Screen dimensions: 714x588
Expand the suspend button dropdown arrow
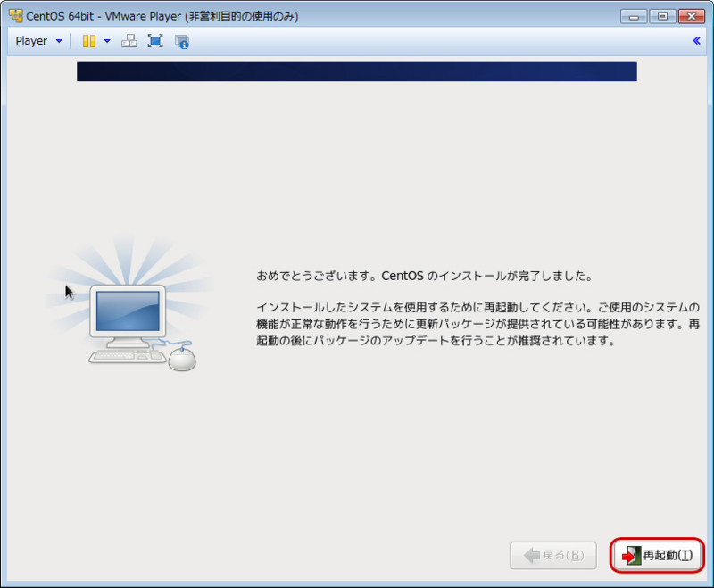tap(107, 40)
